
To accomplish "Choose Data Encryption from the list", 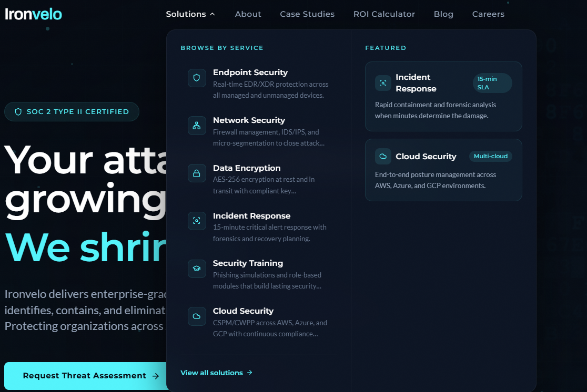I will pos(259,179).
